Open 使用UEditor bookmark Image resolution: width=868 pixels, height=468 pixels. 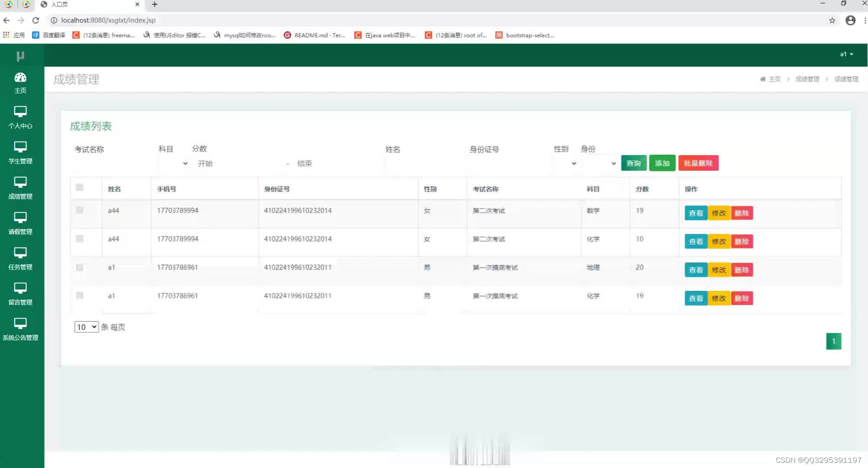[175, 35]
